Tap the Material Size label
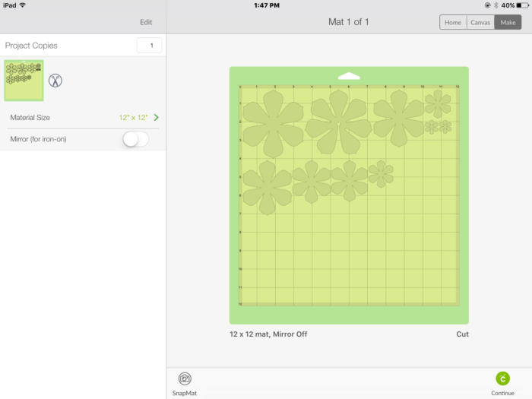This screenshot has width=532, height=399. click(30, 117)
